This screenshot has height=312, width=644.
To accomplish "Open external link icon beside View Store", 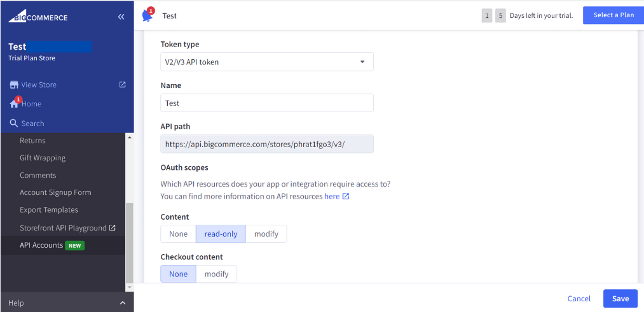I will (123, 85).
